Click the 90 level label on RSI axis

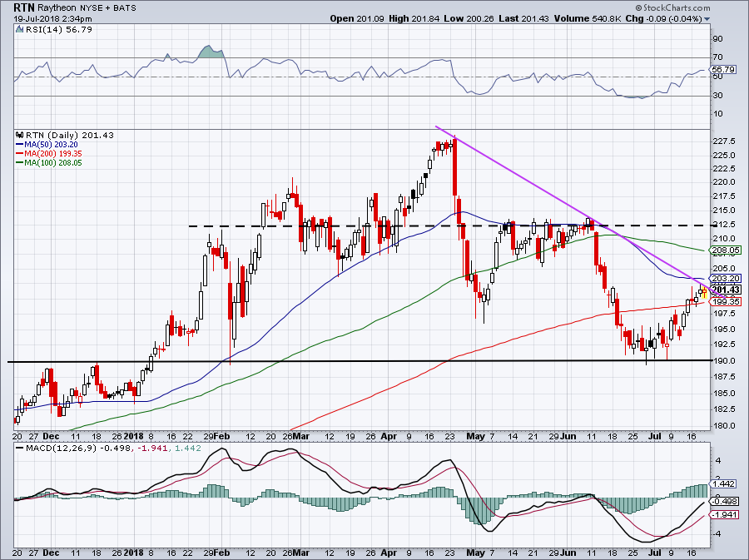point(717,38)
